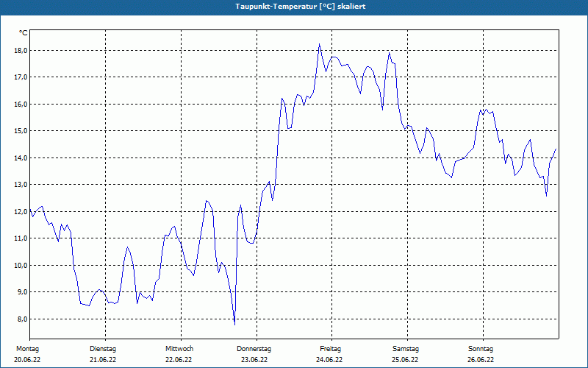Click the '12,0' y-axis label

pos(21,211)
